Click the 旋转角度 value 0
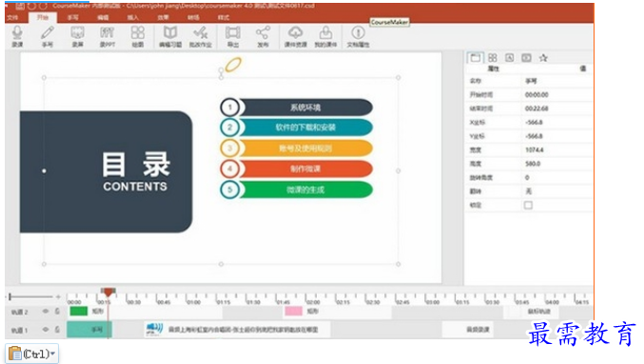 (527, 178)
